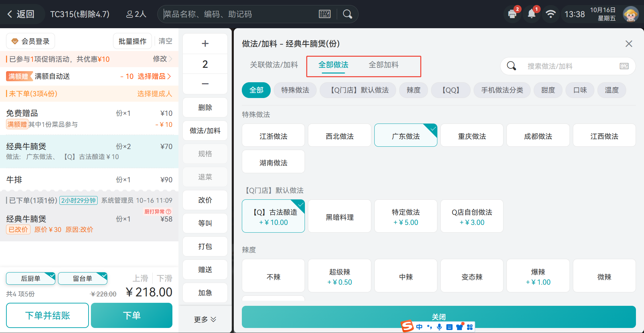Click the 会员登录 button
The image size is (644, 333).
pos(31,41)
